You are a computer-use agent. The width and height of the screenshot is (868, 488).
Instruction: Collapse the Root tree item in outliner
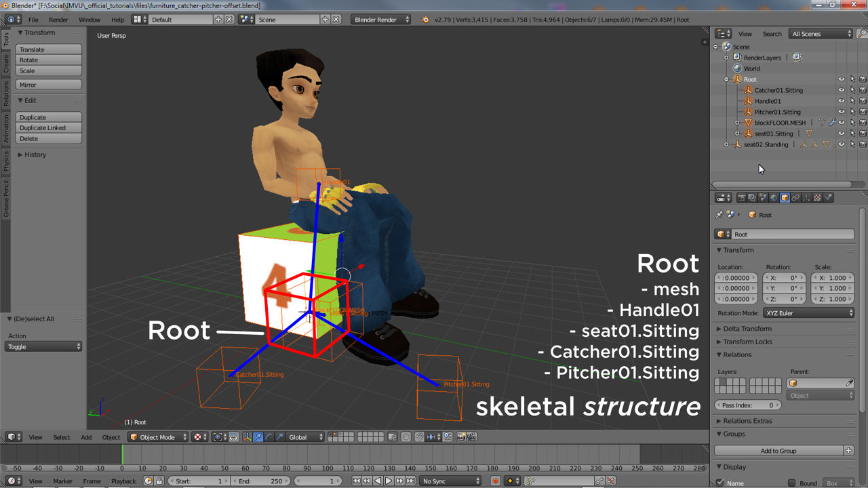click(x=726, y=79)
